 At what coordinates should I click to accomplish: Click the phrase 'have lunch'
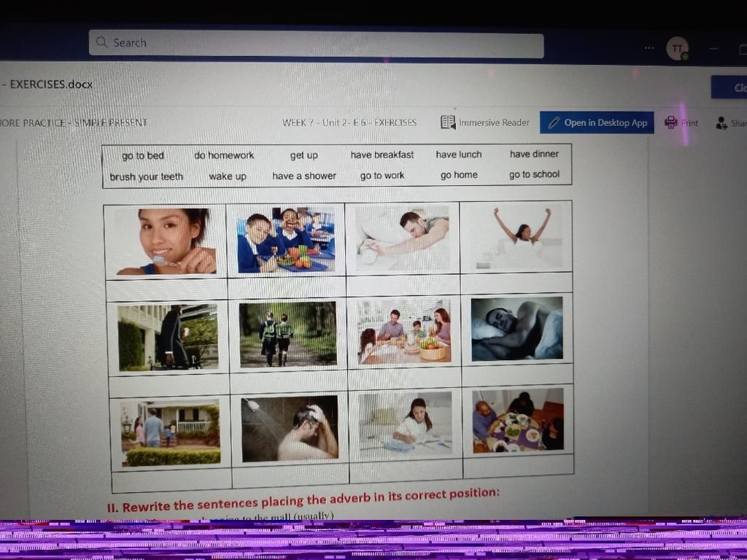tap(459, 155)
